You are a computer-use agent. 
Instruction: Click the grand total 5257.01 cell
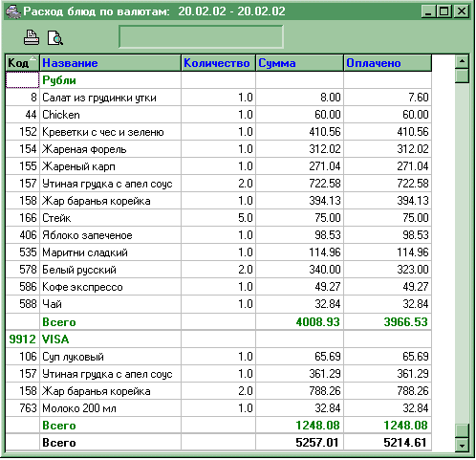point(299,443)
